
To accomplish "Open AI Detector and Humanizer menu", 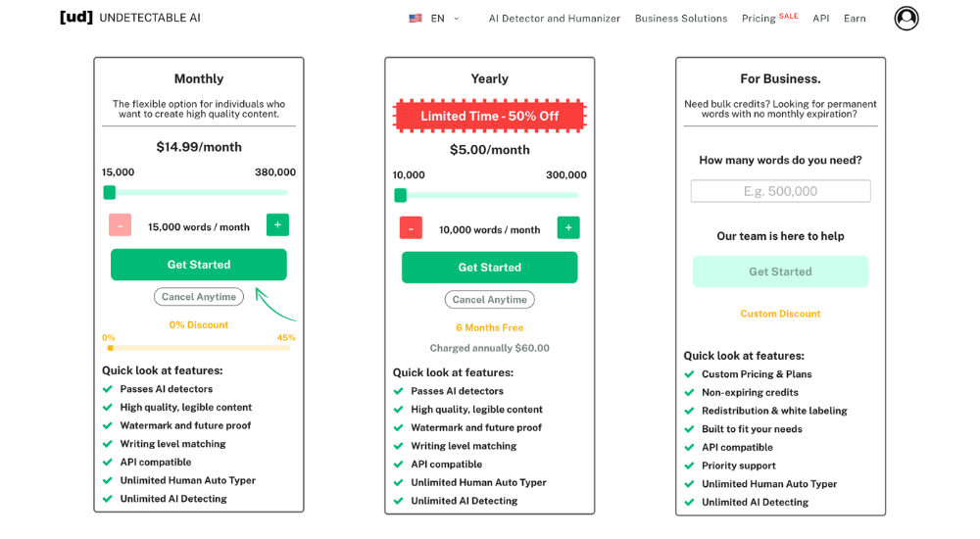I will [x=555, y=19].
